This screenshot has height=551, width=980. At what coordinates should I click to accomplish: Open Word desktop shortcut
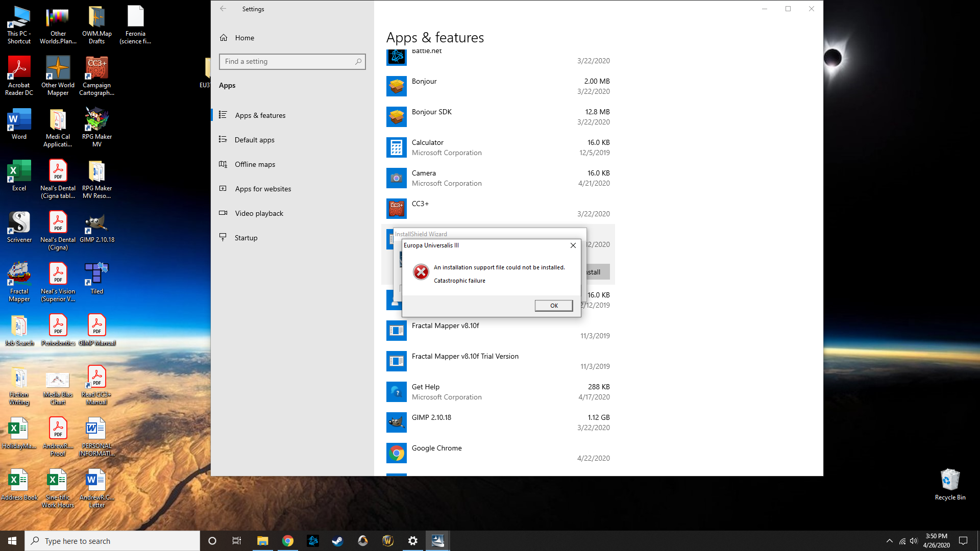[19, 123]
